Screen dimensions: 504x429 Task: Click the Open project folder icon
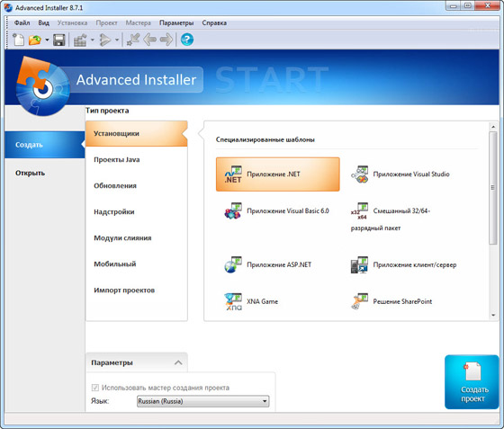click(35, 40)
